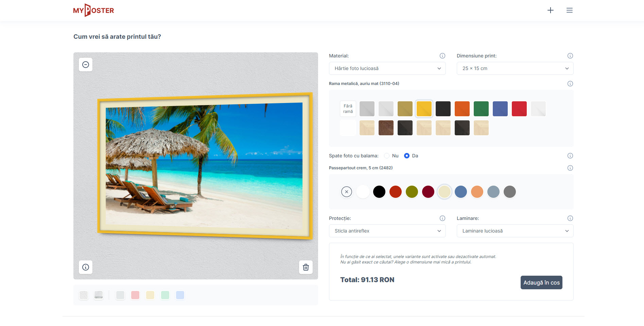Click 'Adaugă în cos' button
This screenshot has width=644, height=326.
(x=541, y=282)
